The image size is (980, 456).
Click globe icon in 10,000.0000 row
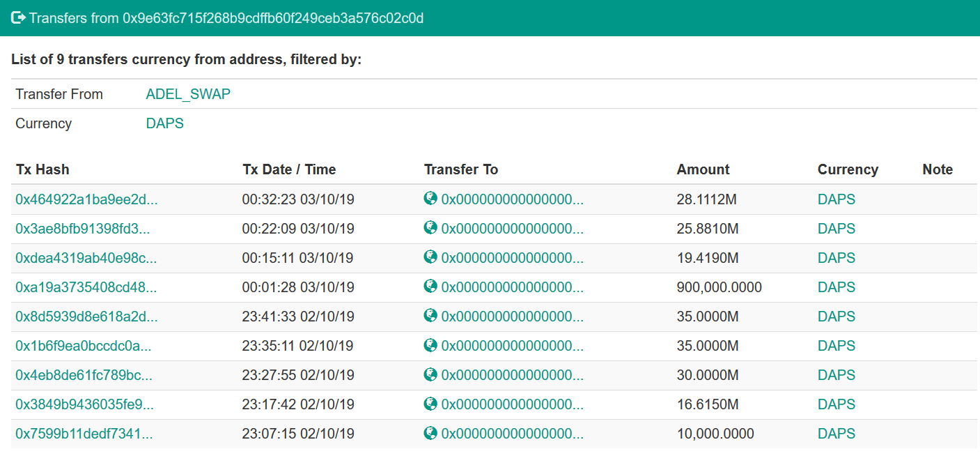430,433
